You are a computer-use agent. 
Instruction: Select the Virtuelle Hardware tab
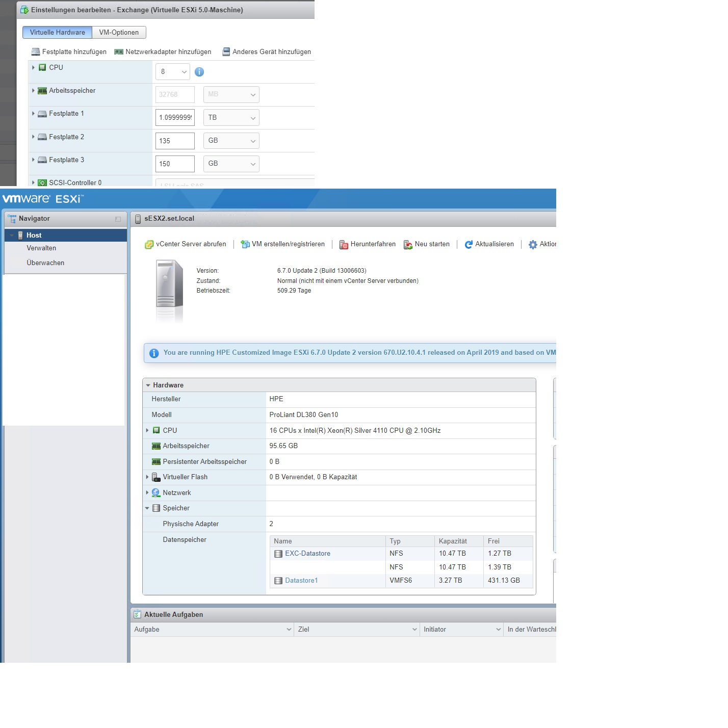click(58, 33)
